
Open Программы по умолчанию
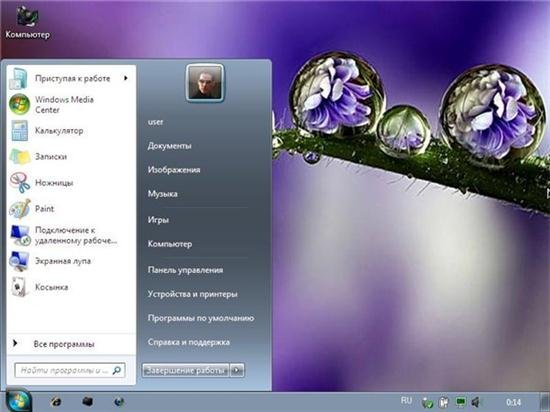(x=201, y=318)
